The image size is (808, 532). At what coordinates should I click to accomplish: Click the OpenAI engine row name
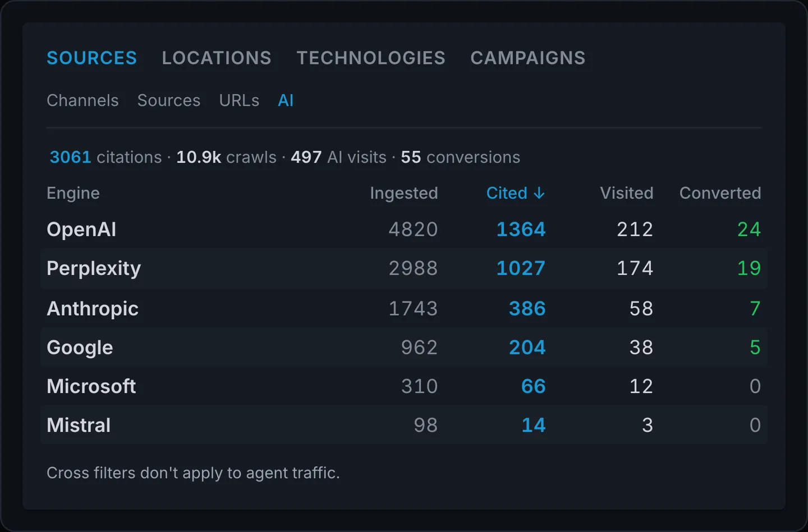click(81, 229)
